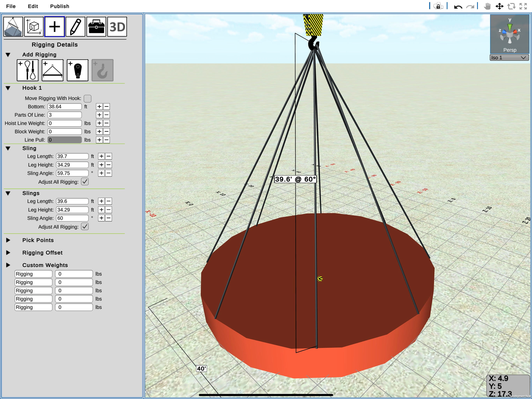Toggle the camera lock icon
532x399 pixels.
click(438, 6)
